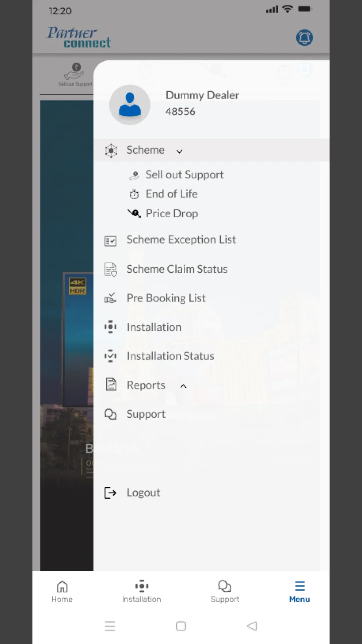This screenshot has height=644, width=362.
Task: Click the Scheme Exception List checklist icon
Action: pyautogui.click(x=110, y=241)
